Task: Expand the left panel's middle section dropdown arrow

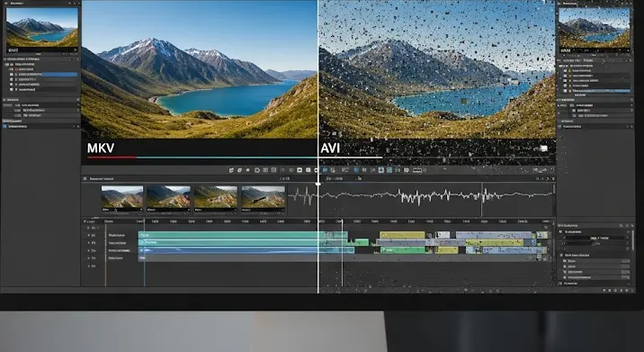Action: [77, 100]
